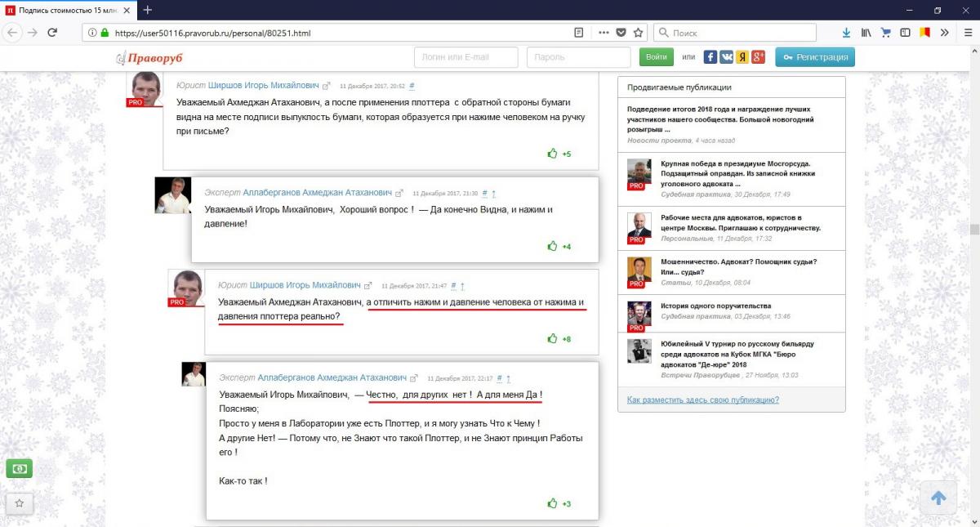The width and height of the screenshot is (980, 527).
Task: Click the VK login icon
Action: (x=726, y=57)
